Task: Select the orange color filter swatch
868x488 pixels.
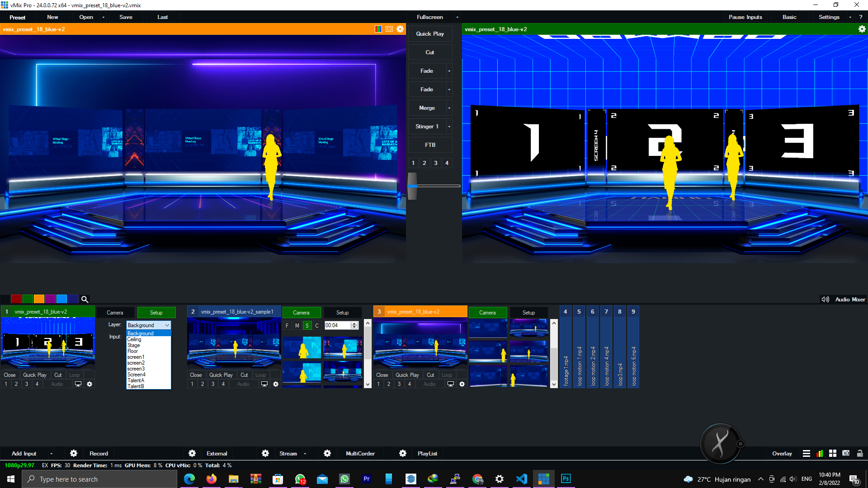Action: 39,299
